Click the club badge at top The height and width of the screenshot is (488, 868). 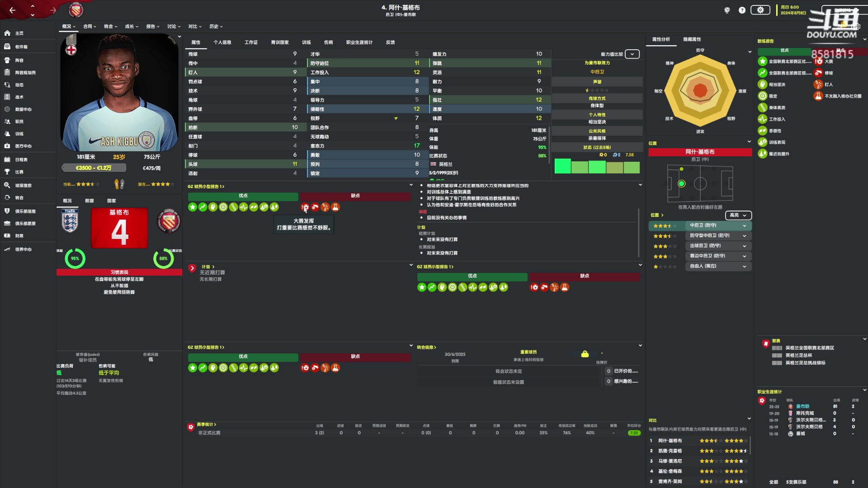[x=76, y=9]
